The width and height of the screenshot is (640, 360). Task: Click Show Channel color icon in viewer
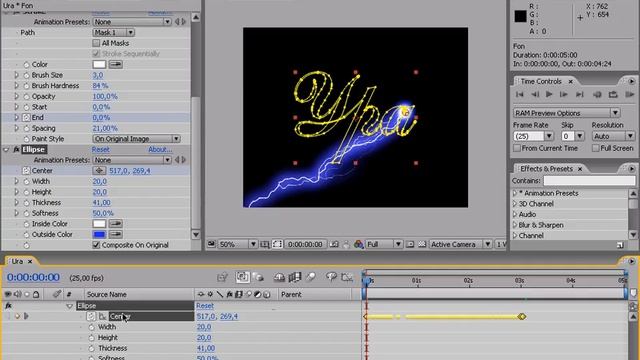pyautogui.click(x=358, y=244)
